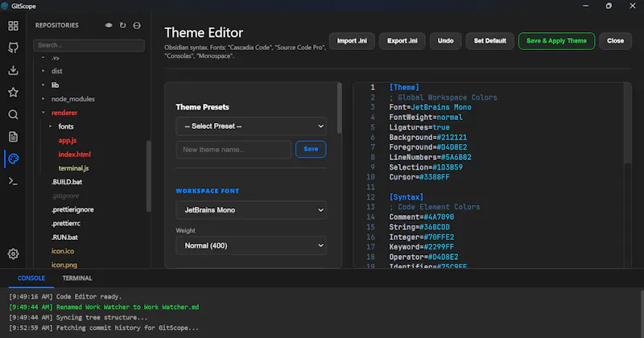Screen dimensions: 644x338
Task: Click the code editor vertical scrollbar
Action: tap(627, 123)
